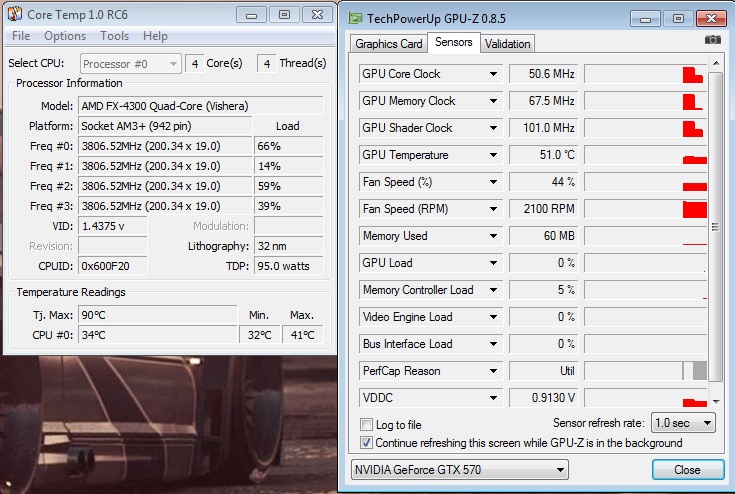Click the Memory Used value 60 MB
This screenshot has width=735, height=494.
544,236
